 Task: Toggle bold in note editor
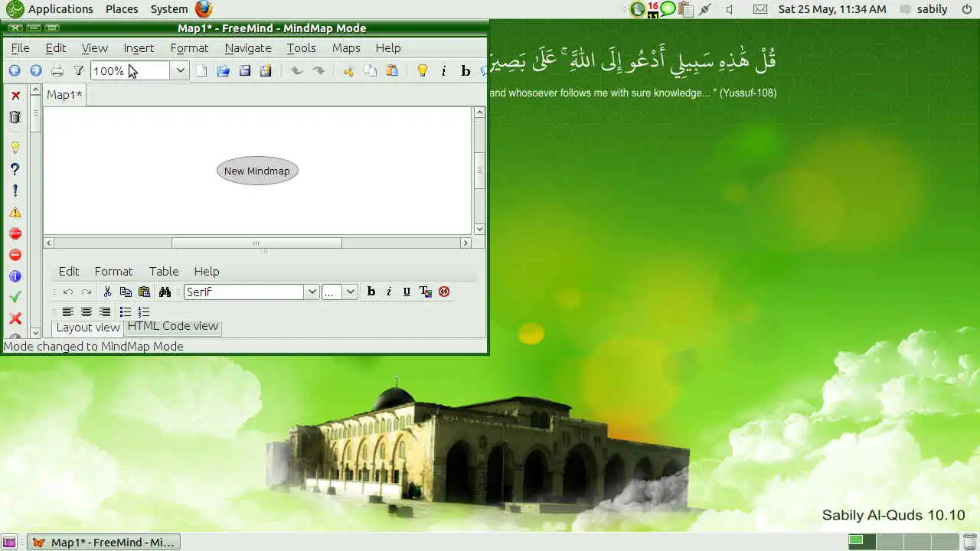pos(371,292)
